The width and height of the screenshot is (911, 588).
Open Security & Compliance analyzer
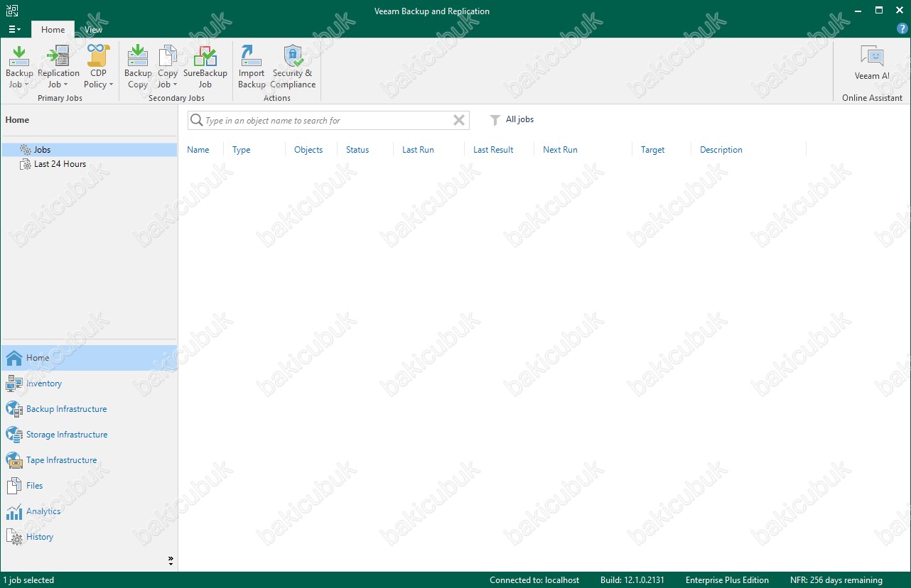[293, 67]
